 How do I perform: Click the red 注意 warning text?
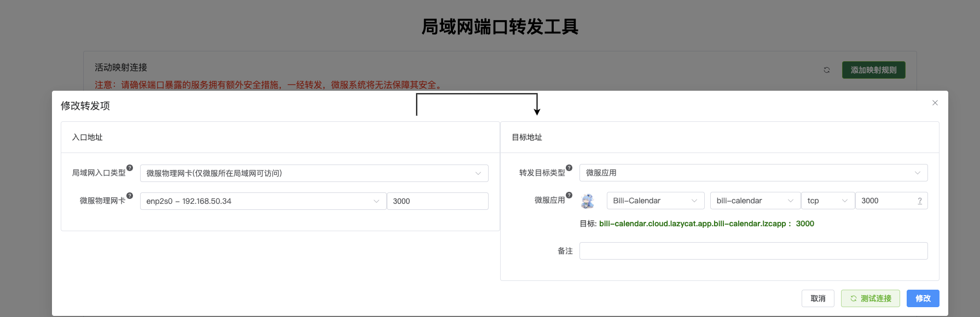[x=270, y=85]
